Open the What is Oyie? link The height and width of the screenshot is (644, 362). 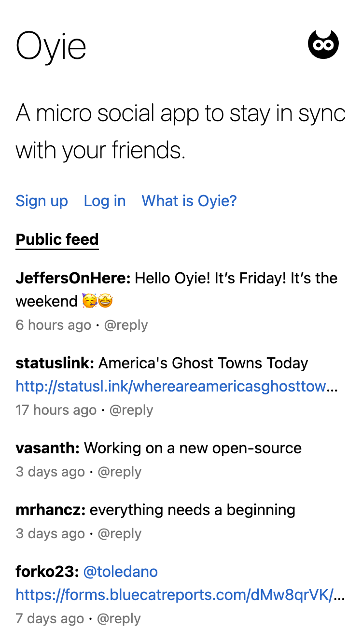pos(189,201)
